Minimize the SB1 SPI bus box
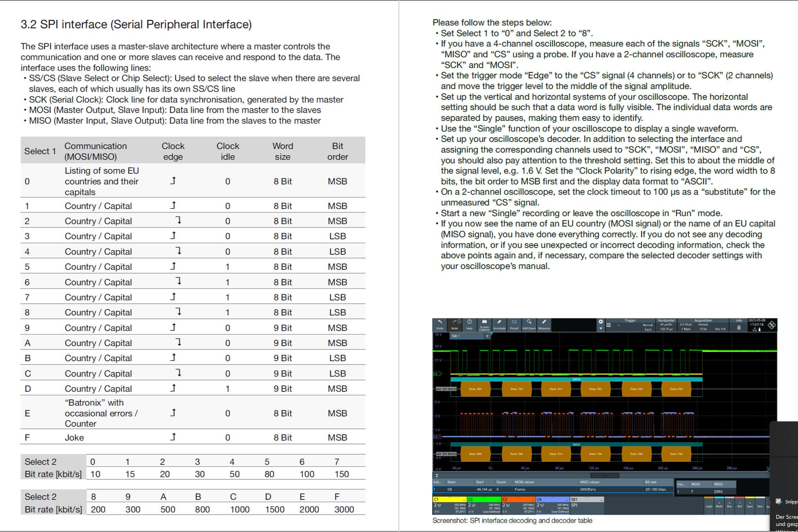798x532 pixels. click(601, 500)
